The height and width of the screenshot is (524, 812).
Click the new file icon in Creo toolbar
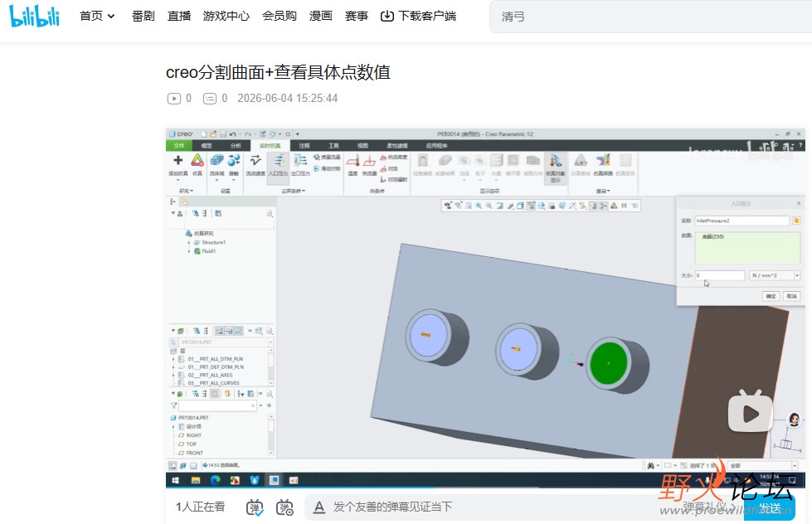204,134
